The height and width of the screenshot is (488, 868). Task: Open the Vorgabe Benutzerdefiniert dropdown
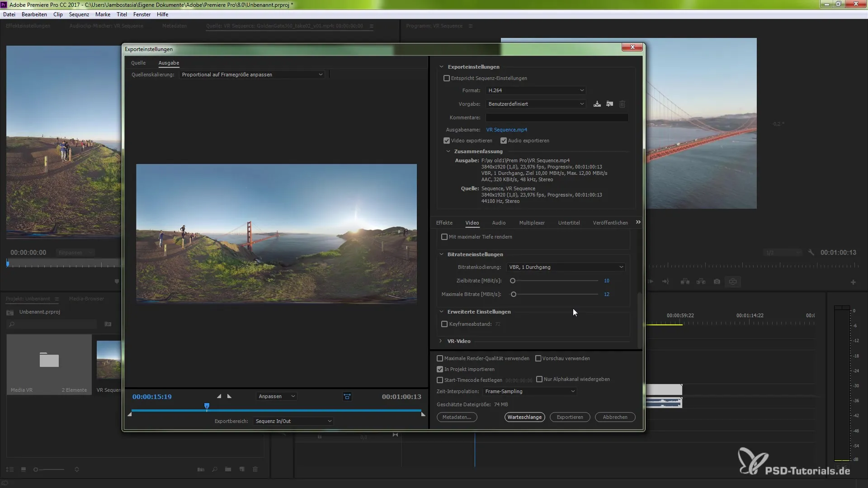coord(536,104)
